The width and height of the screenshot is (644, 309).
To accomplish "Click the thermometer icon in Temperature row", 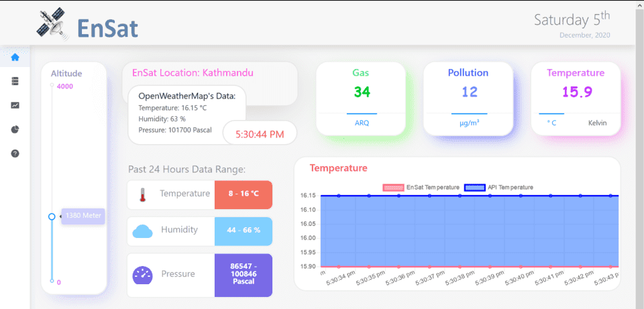I will click(142, 194).
